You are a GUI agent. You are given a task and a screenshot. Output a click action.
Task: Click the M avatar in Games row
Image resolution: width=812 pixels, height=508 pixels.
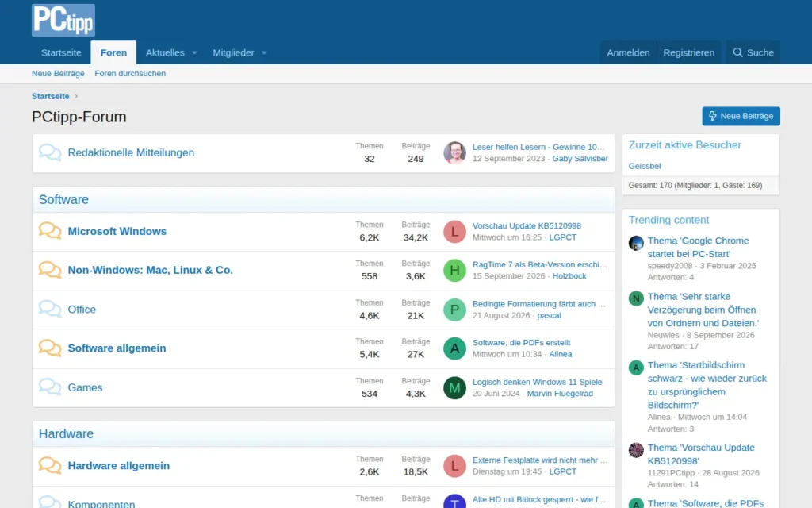(454, 387)
